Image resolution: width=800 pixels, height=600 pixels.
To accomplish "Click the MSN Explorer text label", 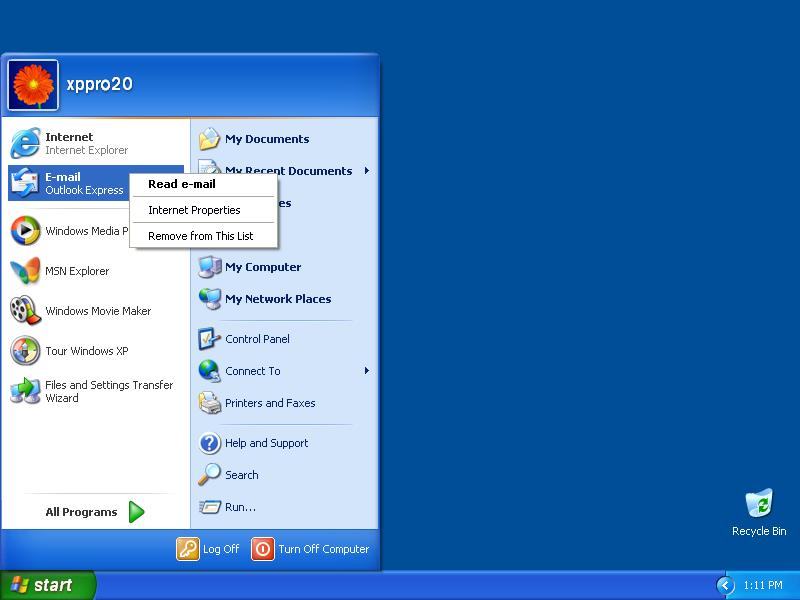I will (x=77, y=271).
